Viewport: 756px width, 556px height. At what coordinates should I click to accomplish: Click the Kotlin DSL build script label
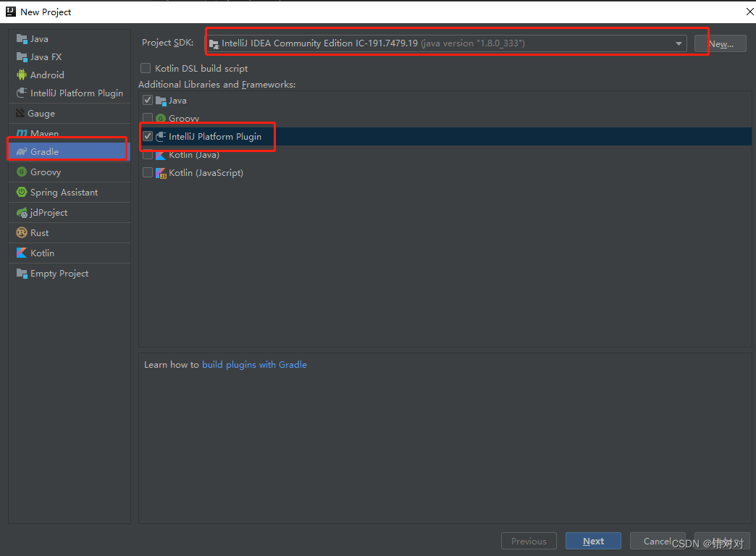pos(201,69)
